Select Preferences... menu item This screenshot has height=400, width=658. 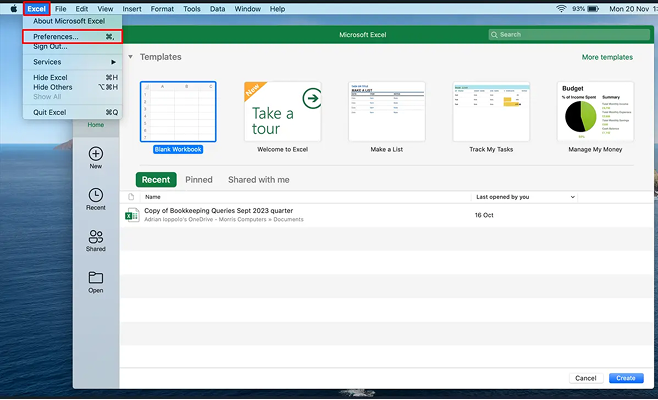(72, 37)
